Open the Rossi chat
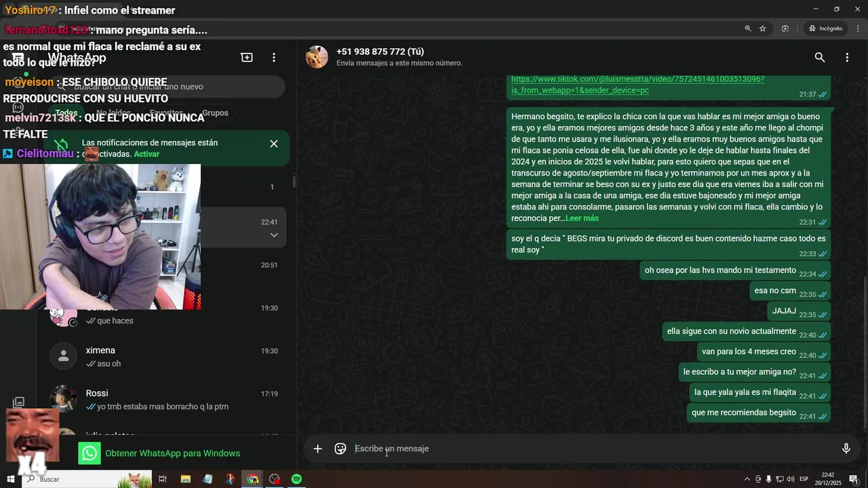The height and width of the screenshot is (488, 868). point(166,400)
